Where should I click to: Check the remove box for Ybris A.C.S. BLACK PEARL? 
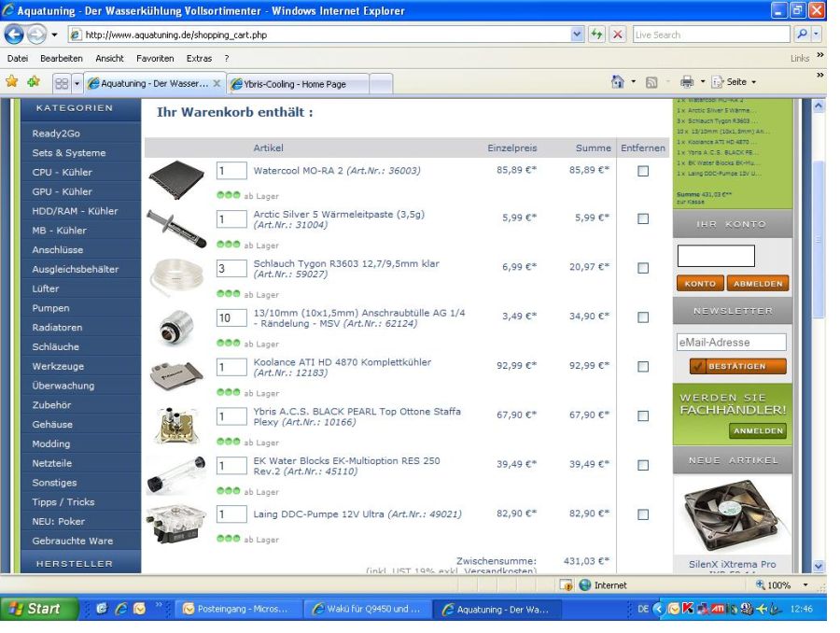[643, 415]
